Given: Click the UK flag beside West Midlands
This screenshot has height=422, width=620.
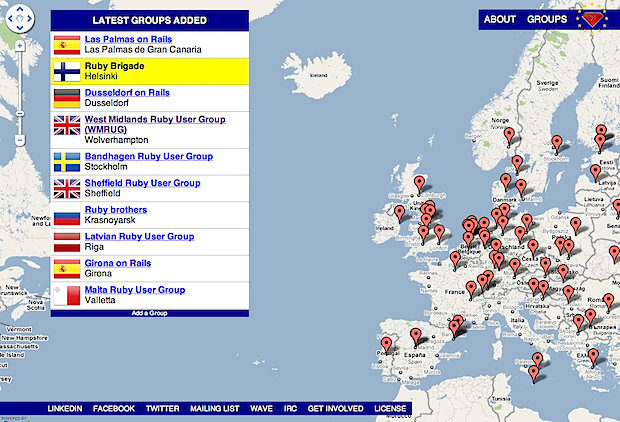Looking at the screenshot, I should coord(67,125).
